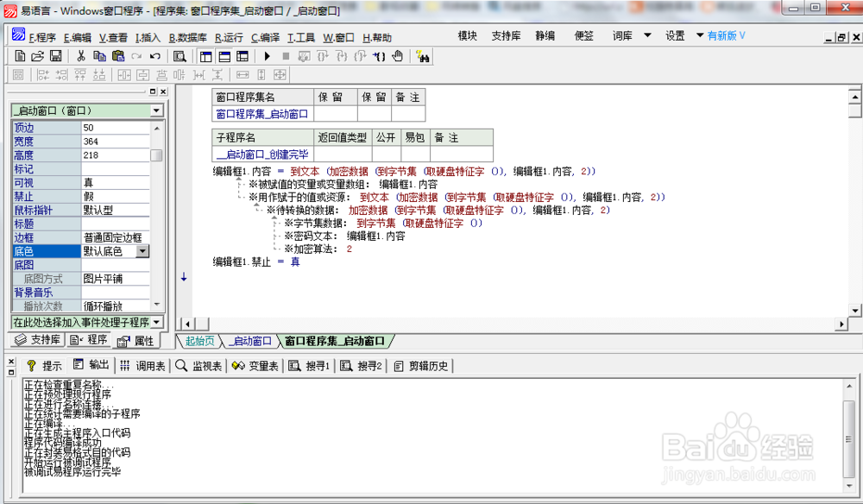863x504 pixels.
Task: Toggle the combined panels layout icon
Action: pyautogui.click(x=243, y=56)
